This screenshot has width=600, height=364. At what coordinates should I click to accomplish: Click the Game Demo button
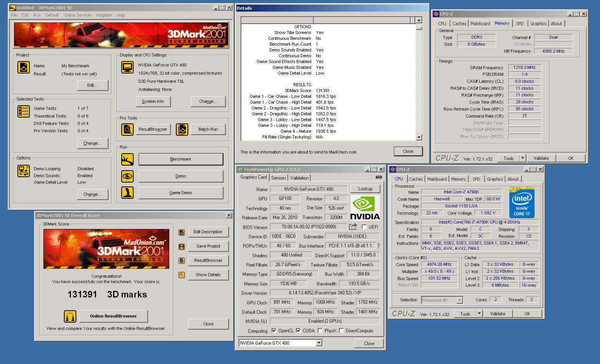(181, 193)
